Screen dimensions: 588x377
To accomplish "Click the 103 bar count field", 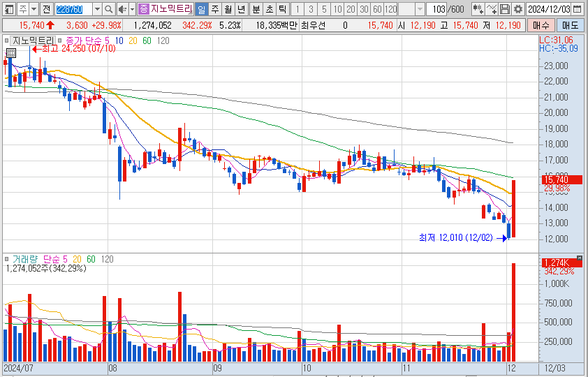I will point(437,8).
